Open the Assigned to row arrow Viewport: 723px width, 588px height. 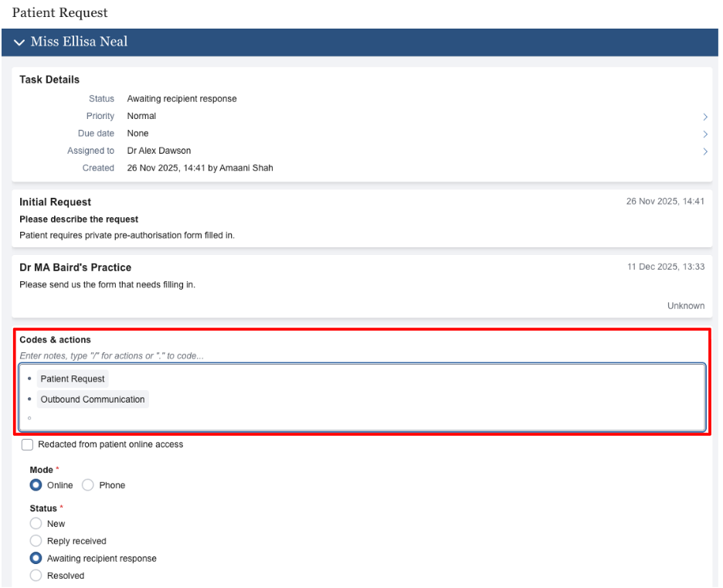pos(704,151)
